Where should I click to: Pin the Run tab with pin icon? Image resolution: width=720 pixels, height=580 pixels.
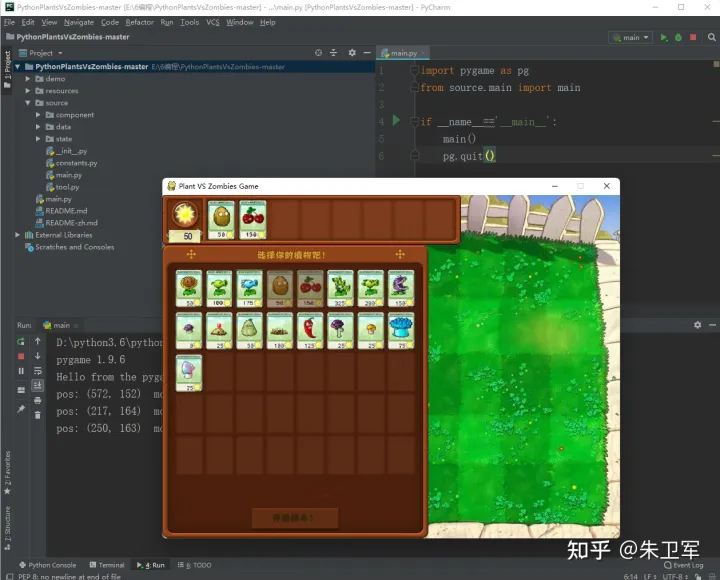[x=21, y=408]
